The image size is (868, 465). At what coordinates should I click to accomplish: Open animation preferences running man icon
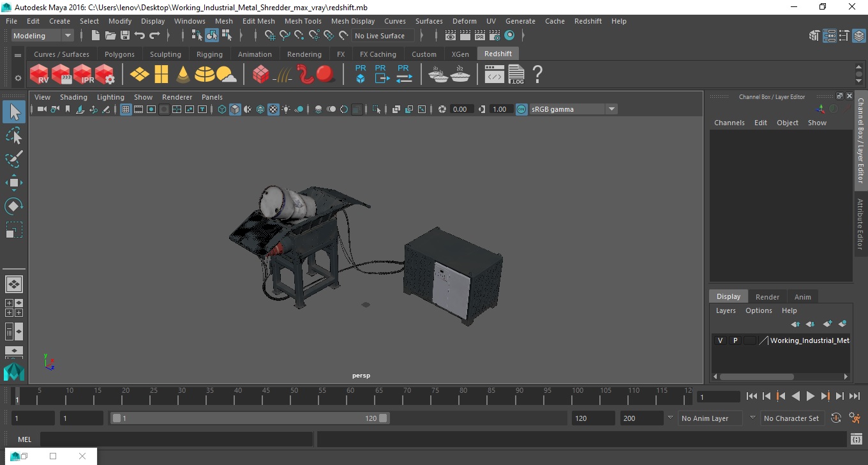[855, 418]
